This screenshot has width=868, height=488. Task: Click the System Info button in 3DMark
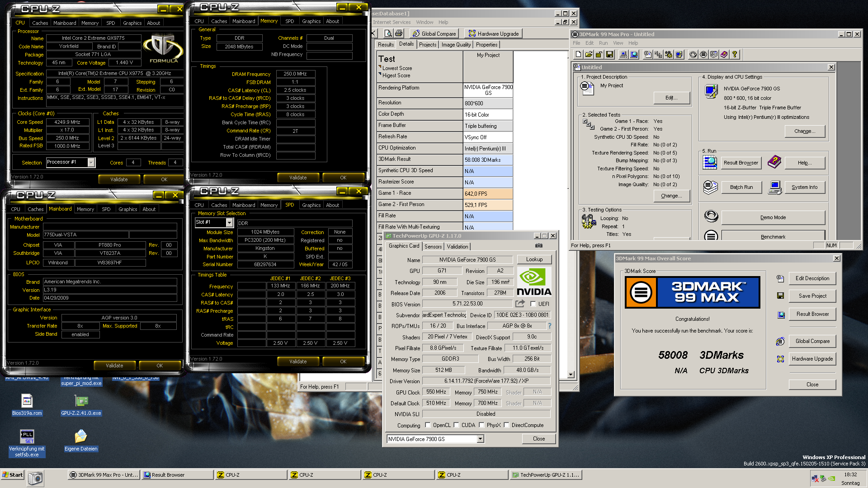[x=804, y=187]
